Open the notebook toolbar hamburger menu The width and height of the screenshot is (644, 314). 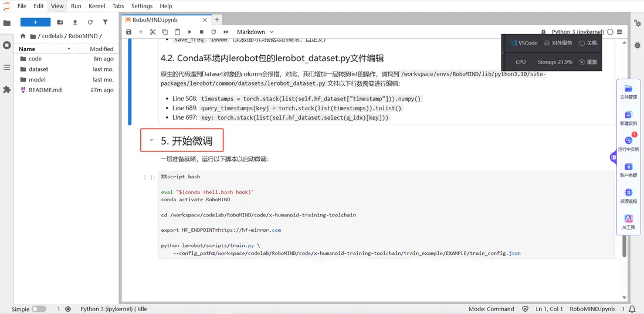[x=620, y=32]
